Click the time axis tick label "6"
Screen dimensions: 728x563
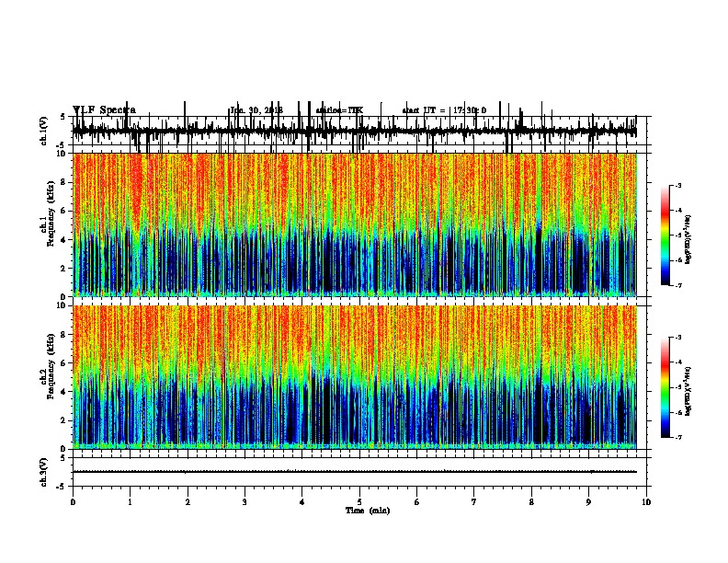coord(416,502)
